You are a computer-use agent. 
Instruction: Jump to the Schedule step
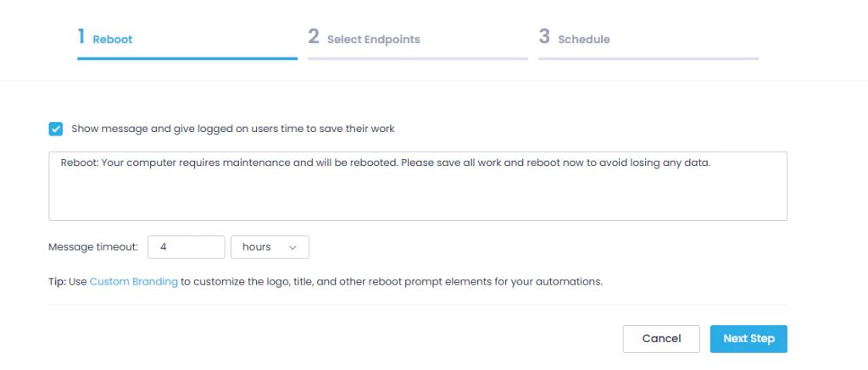click(584, 40)
